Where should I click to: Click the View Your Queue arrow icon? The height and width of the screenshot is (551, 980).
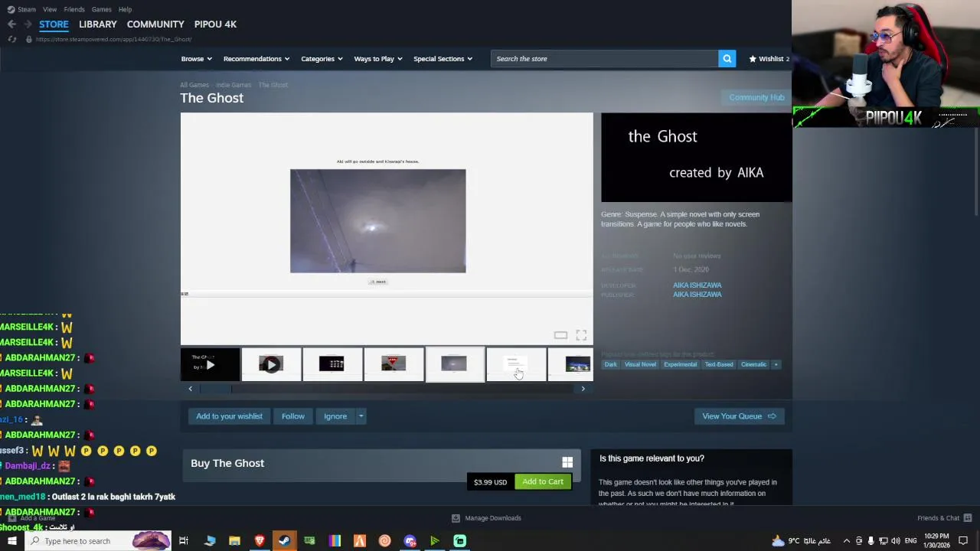772,416
